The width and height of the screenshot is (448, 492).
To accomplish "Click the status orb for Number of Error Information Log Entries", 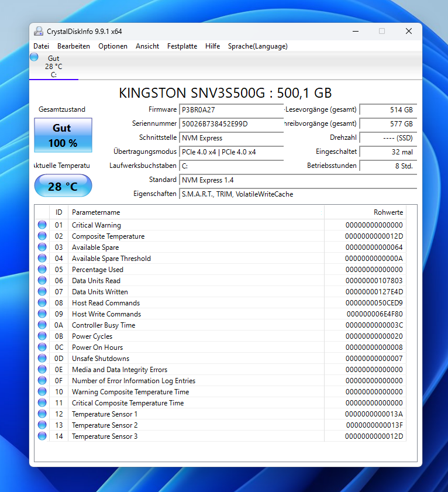I will (42, 380).
